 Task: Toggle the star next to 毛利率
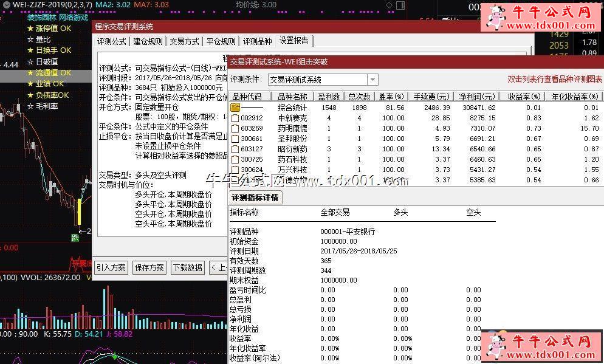pyautogui.click(x=30, y=106)
